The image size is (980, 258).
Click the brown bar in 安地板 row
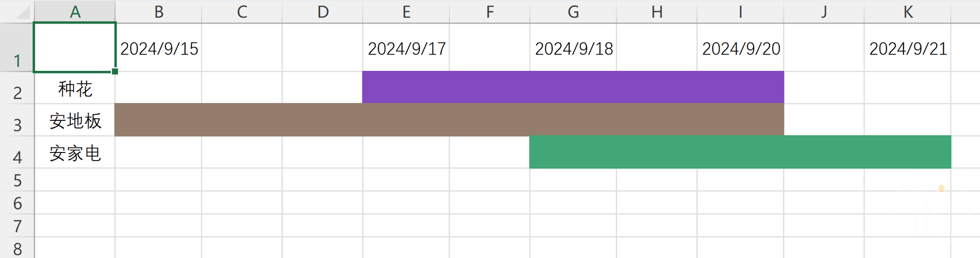click(449, 119)
